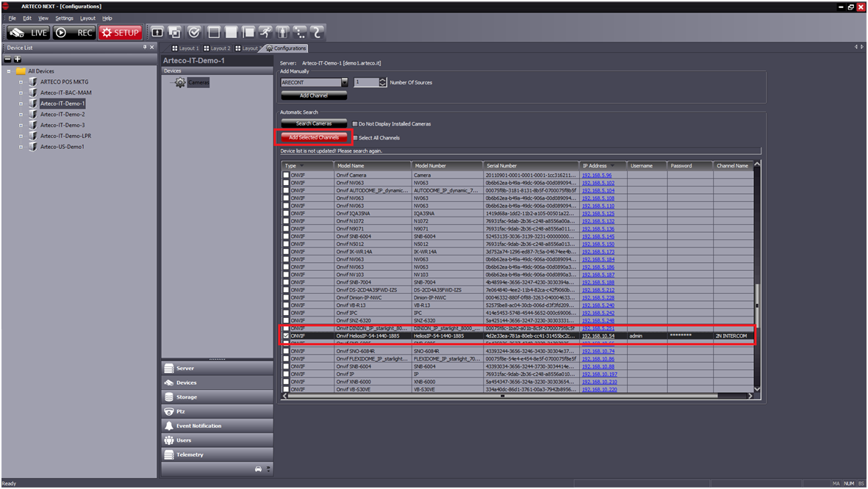Open the Settings menu
The width and height of the screenshot is (868, 489).
[x=64, y=18]
